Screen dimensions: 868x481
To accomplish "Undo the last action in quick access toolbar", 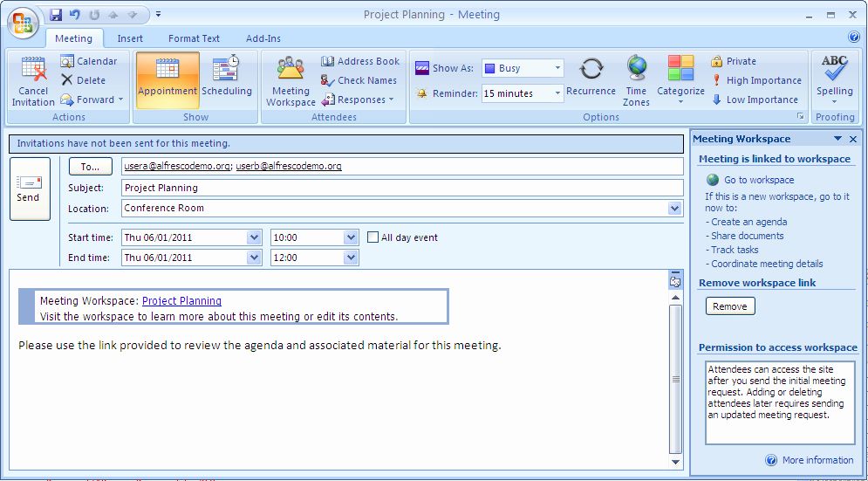I will click(75, 15).
